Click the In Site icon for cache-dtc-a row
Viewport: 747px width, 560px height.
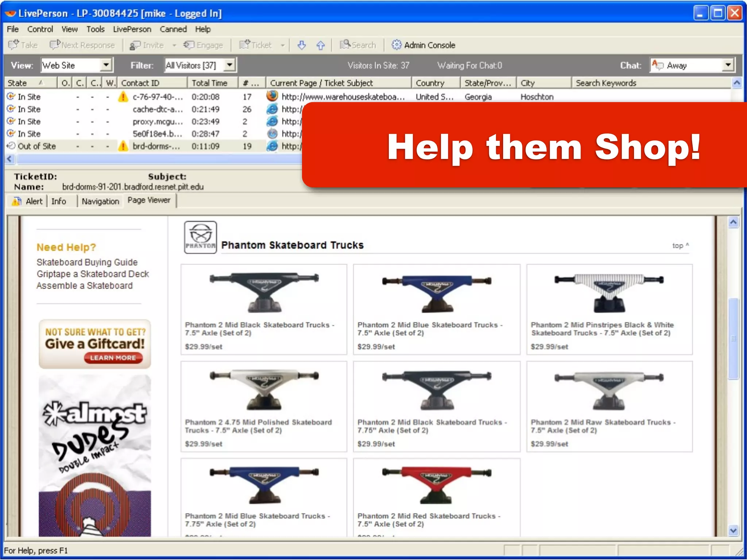coord(11,109)
